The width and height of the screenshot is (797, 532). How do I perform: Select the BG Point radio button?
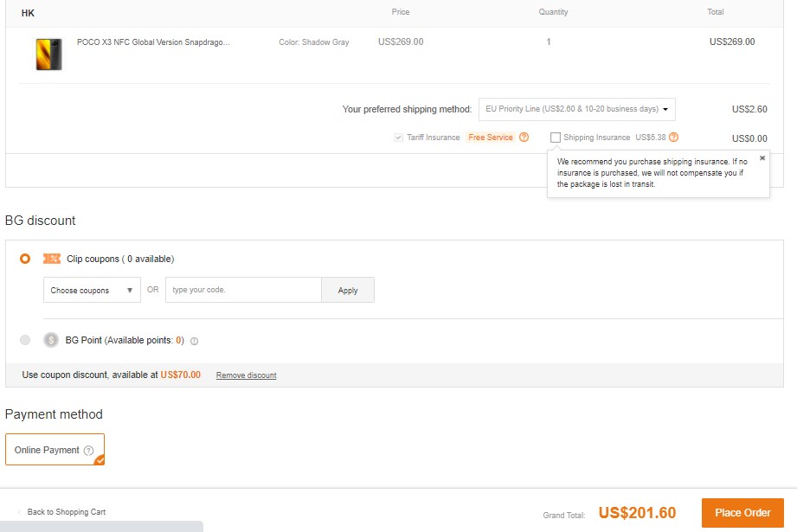click(x=25, y=340)
